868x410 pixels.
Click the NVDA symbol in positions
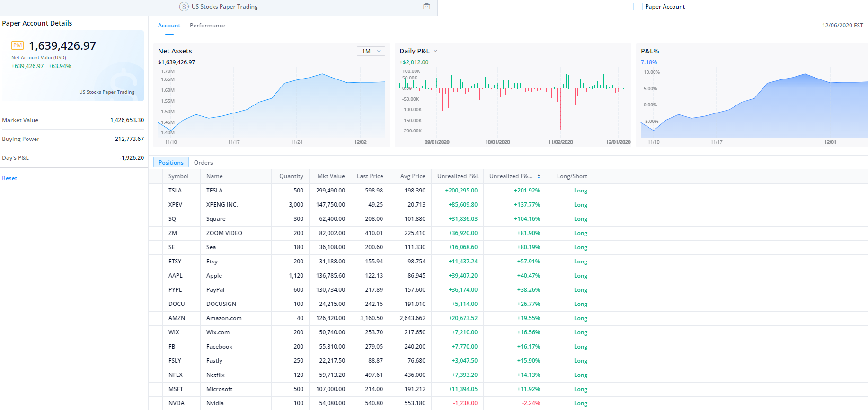tap(176, 403)
